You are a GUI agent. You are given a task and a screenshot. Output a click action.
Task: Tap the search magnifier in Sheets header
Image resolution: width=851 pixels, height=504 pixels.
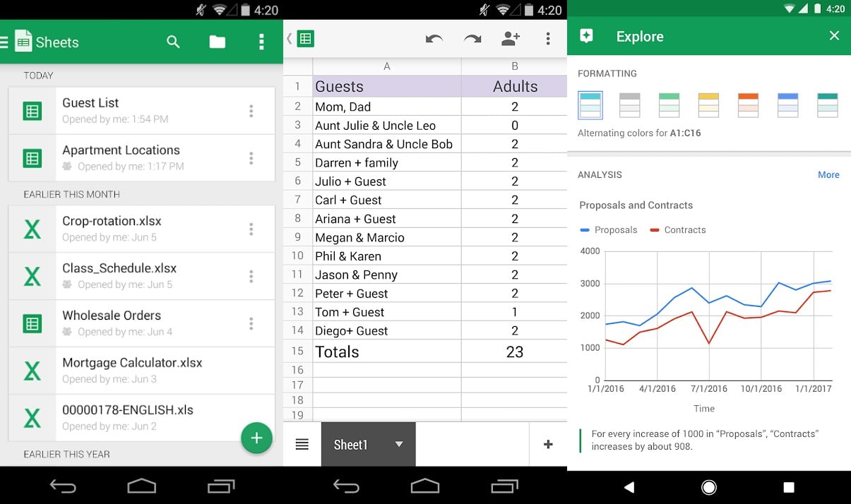pos(173,42)
